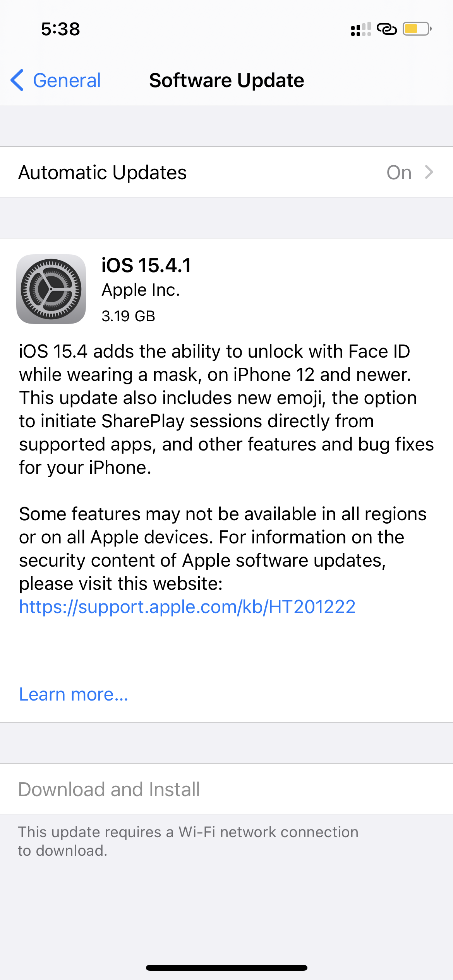Open the support.apple.com HT201222 link
Screen dimensions: 453x980
(x=187, y=607)
